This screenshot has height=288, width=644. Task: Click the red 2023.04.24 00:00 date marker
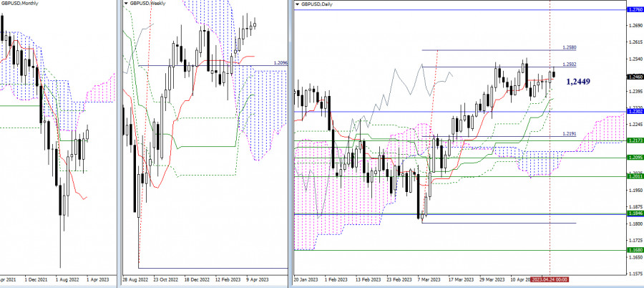pos(550,279)
